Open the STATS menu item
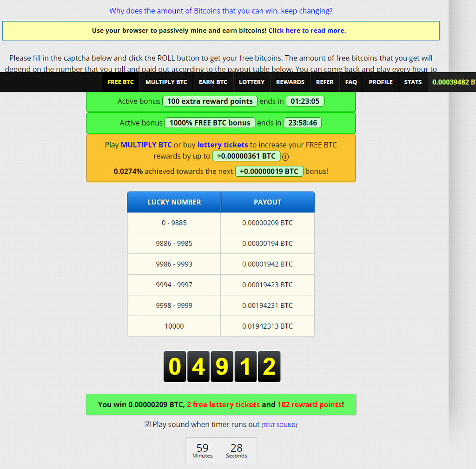Viewport: 476px width, 469px height. 413,82
